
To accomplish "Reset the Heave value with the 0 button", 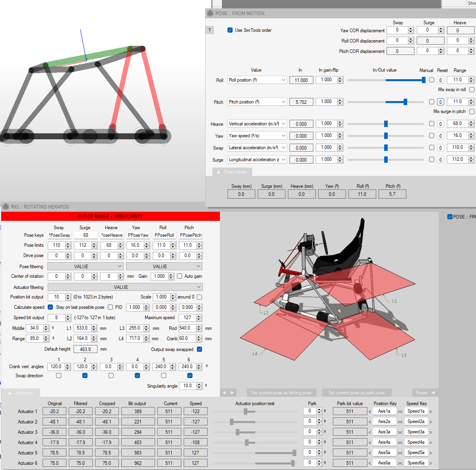I will click(x=441, y=124).
